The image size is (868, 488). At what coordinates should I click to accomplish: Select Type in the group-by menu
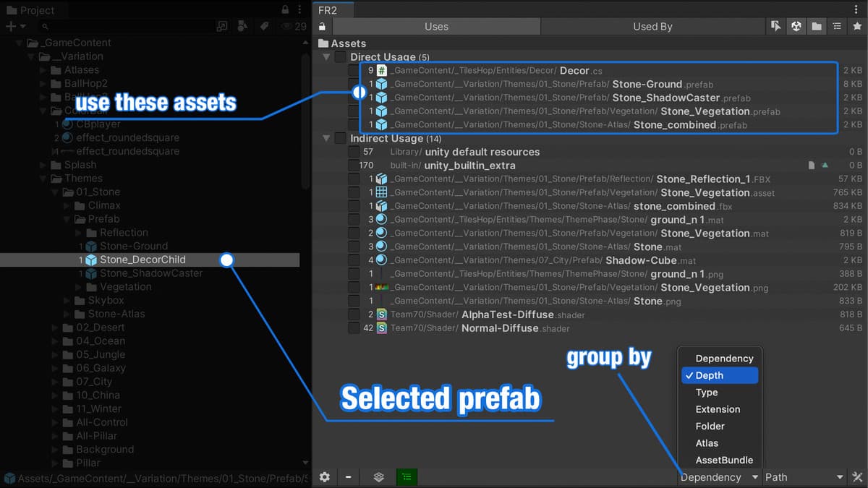[707, 392]
